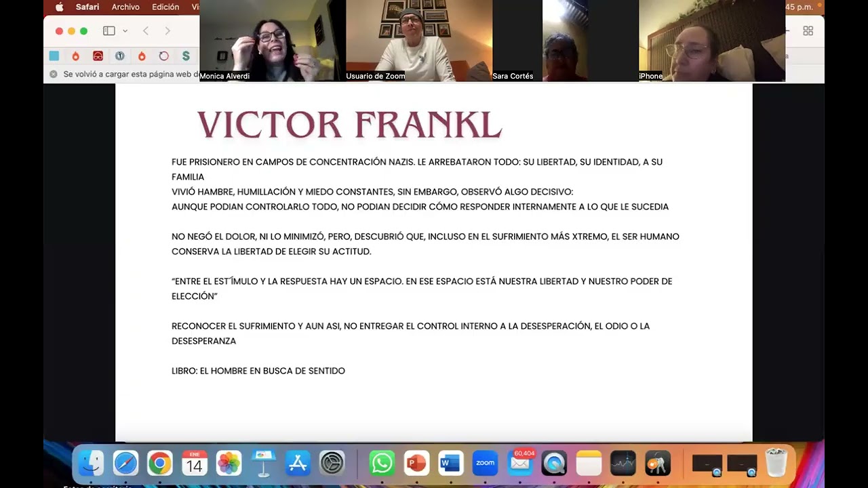Dismiss the page reloaded notification
This screenshot has height=488, width=868.
(x=54, y=74)
